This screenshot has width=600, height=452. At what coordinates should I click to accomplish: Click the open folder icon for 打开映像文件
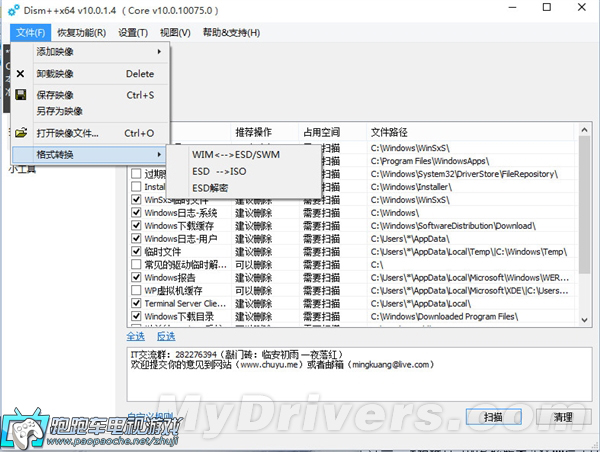coord(21,133)
